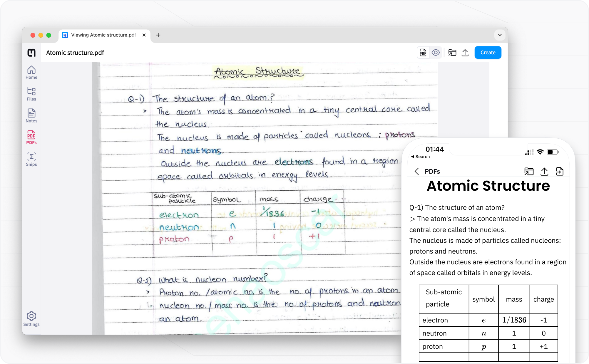Expand the tab list dropdown chevron
Viewport: 589px width, 364px height.
[x=500, y=35]
